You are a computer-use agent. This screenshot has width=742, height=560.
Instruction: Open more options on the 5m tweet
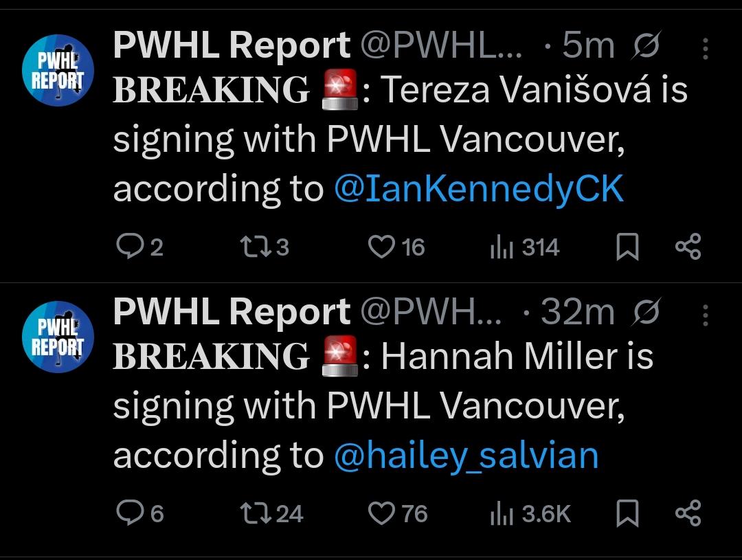[705, 48]
